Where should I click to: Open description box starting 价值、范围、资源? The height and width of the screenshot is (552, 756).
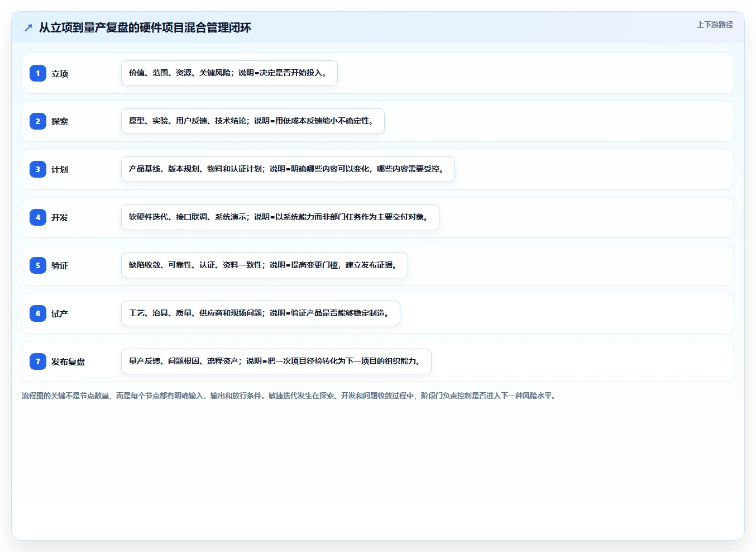229,73
